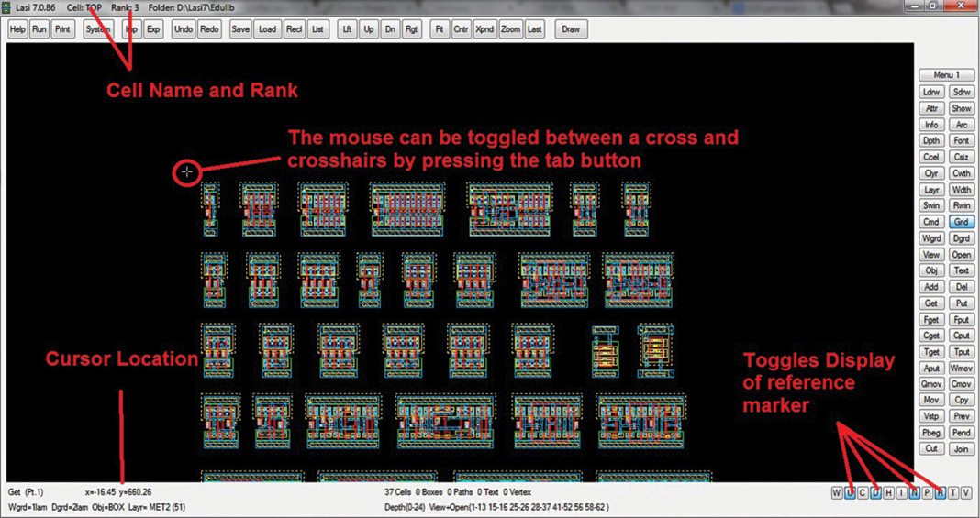Click the Show command button
Image resolution: width=980 pixels, height=518 pixels.
(x=961, y=108)
